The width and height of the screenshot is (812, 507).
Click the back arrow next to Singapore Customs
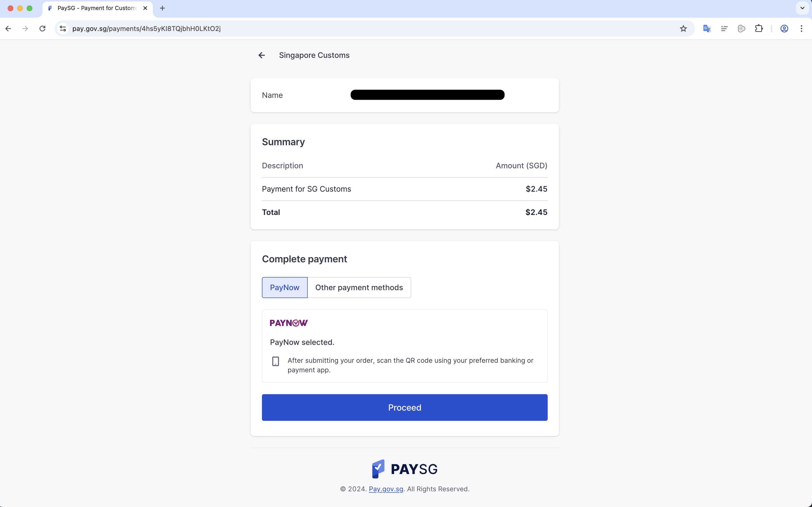[261, 55]
